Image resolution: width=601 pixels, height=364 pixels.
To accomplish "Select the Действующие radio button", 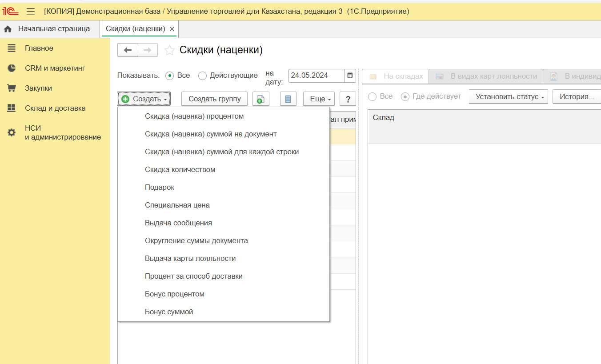I will point(203,76).
